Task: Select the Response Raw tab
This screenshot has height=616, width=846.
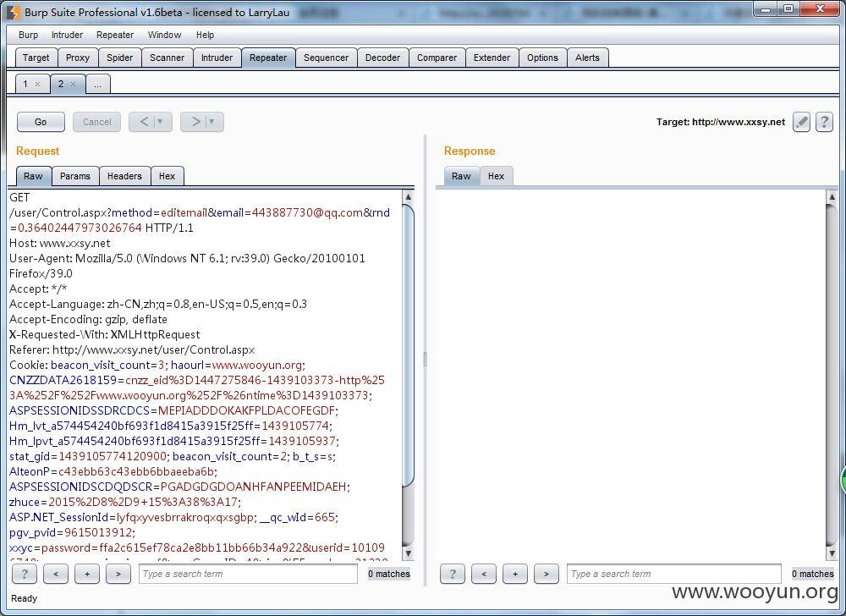Action: (461, 176)
